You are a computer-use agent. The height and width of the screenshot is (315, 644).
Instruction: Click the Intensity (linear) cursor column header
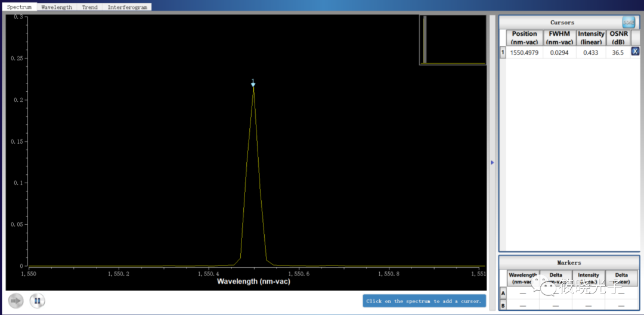[x=590, y=38]
